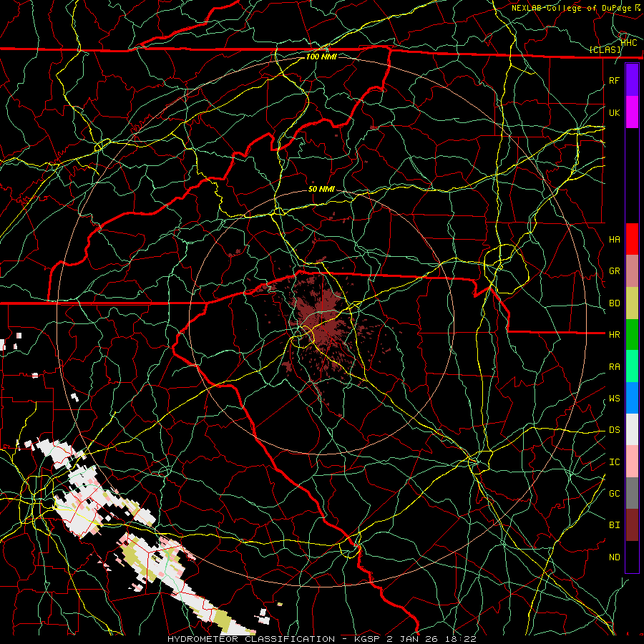Click the "WS" legend label
Screen dimensions: 644x644
[614, 398]
